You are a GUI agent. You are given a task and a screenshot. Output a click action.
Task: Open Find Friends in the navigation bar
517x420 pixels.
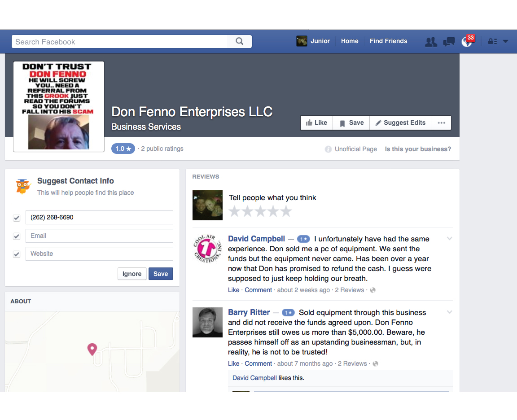[388, 41]
